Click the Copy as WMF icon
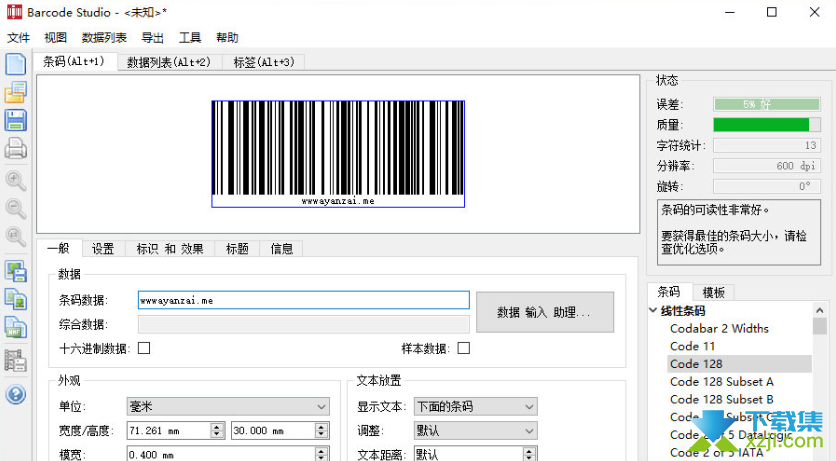 click(x=15, y=327)
